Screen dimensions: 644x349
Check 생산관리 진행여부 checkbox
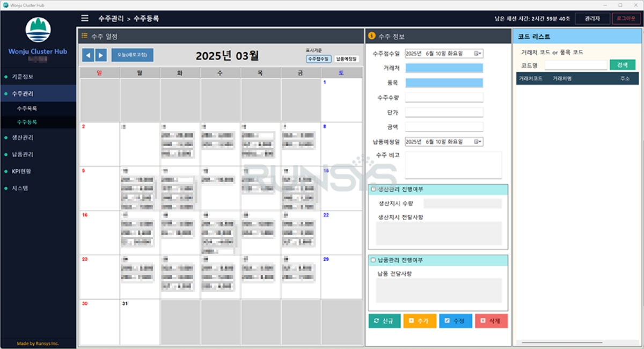374,189
